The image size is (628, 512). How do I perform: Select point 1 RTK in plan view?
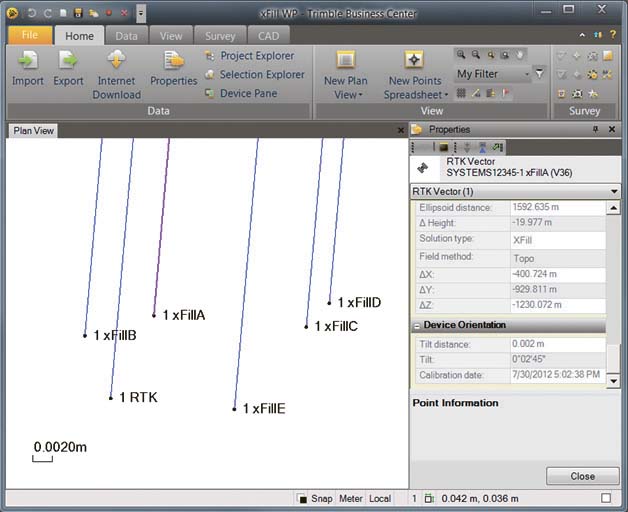click(111, 398)
